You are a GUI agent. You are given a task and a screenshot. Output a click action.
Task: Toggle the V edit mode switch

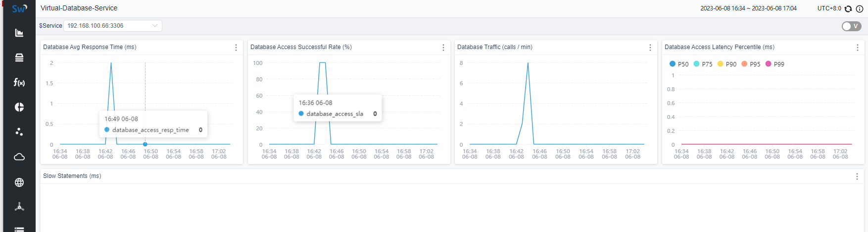852,26
